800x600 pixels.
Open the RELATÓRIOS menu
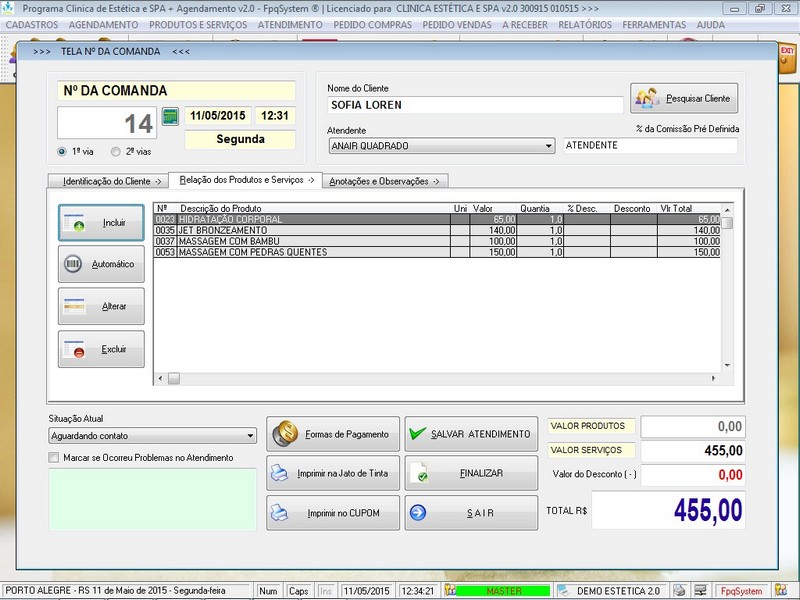click(x=585, y=24)
